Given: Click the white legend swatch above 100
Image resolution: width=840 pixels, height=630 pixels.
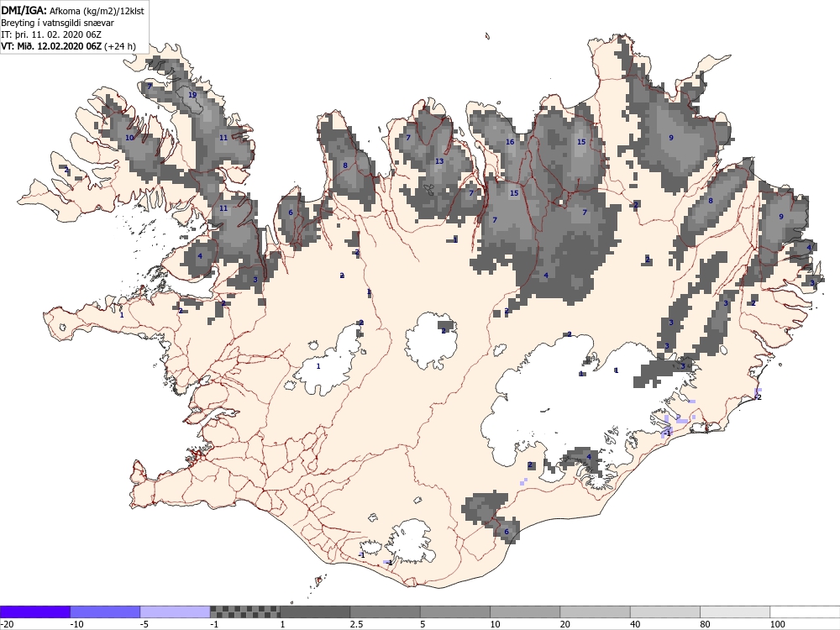Looking at the screenshot, I should (806, 612).
